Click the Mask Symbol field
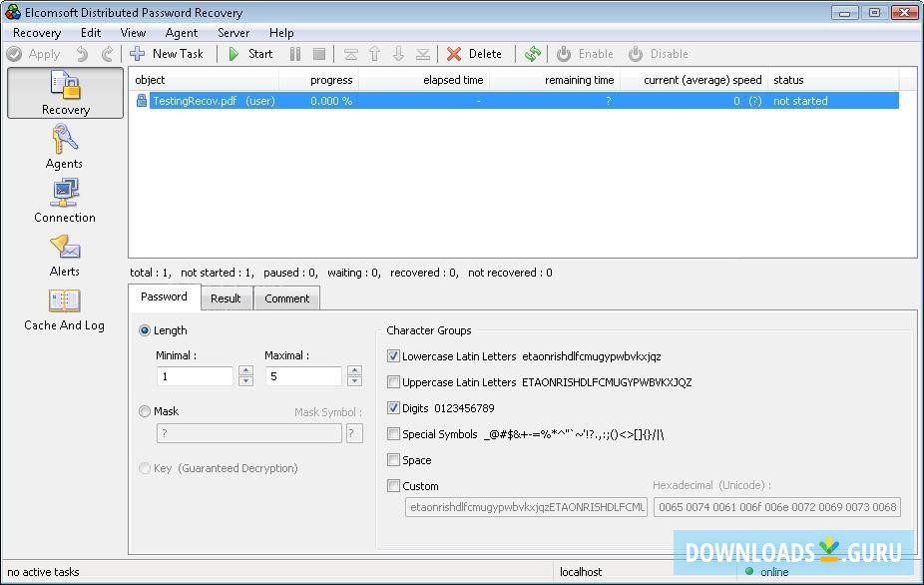This screenshot has width=924, height=585. 354,433
